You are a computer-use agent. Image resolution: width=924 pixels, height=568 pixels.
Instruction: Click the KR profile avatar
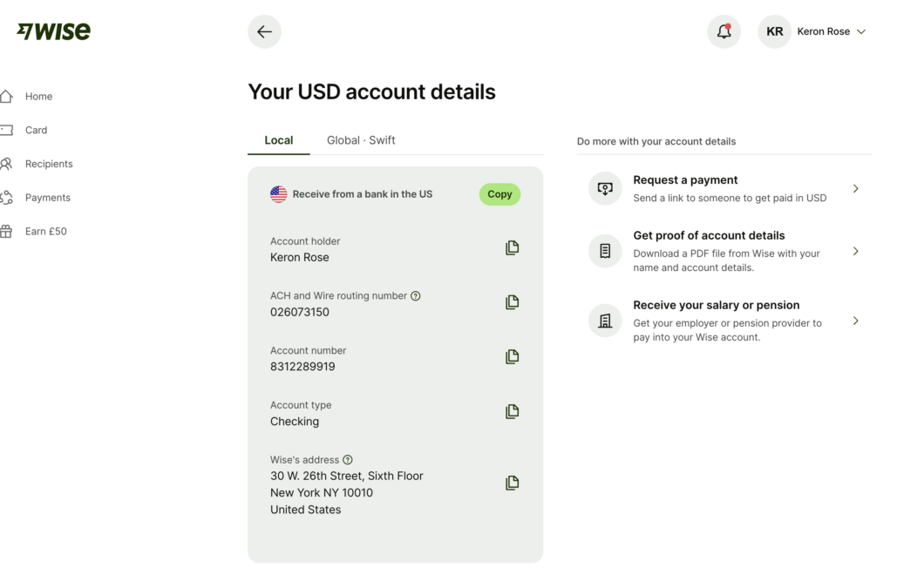tap(774, 30)
